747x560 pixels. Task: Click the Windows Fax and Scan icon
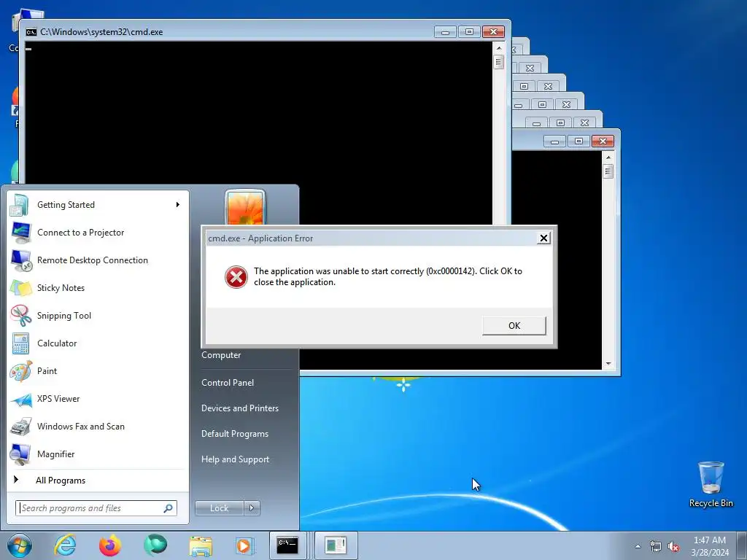[x=21, y=427]
